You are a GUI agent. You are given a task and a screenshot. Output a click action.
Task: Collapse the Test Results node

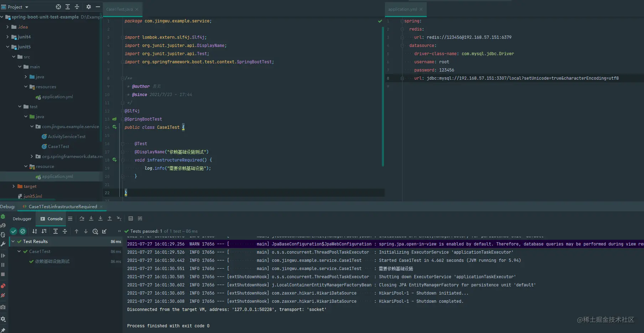pyautogui.click(x=13, y=241)
